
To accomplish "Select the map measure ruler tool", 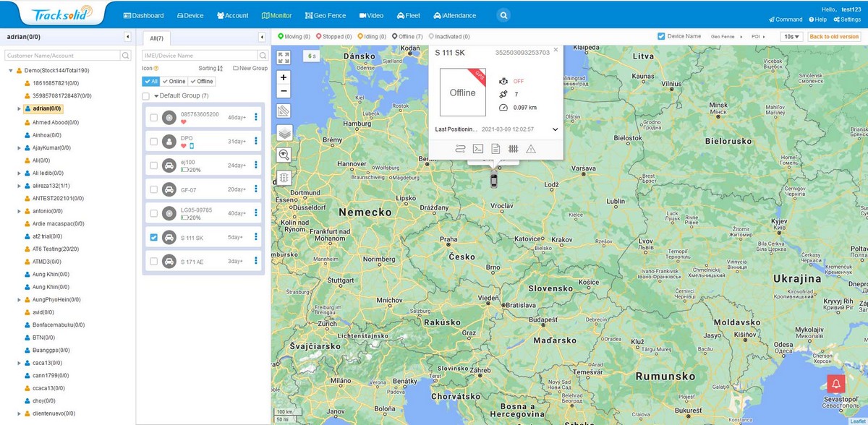I will [284, 111].
